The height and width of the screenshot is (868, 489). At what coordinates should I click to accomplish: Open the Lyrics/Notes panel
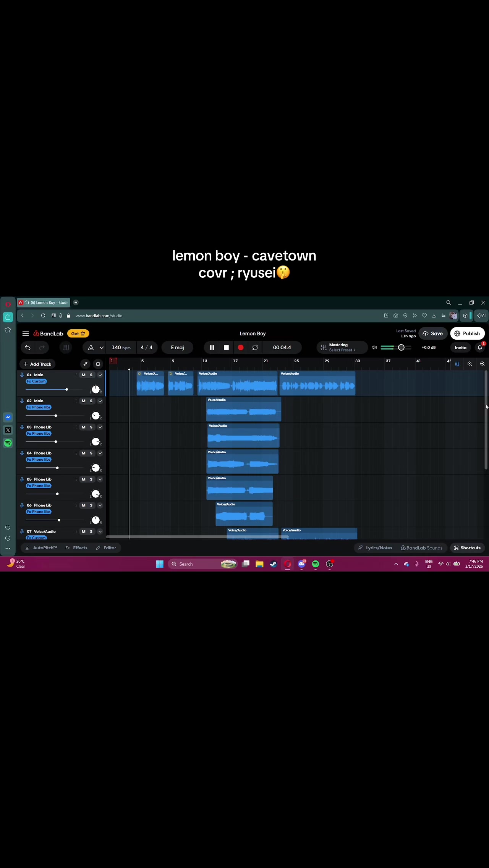click(x=375, y=548)
